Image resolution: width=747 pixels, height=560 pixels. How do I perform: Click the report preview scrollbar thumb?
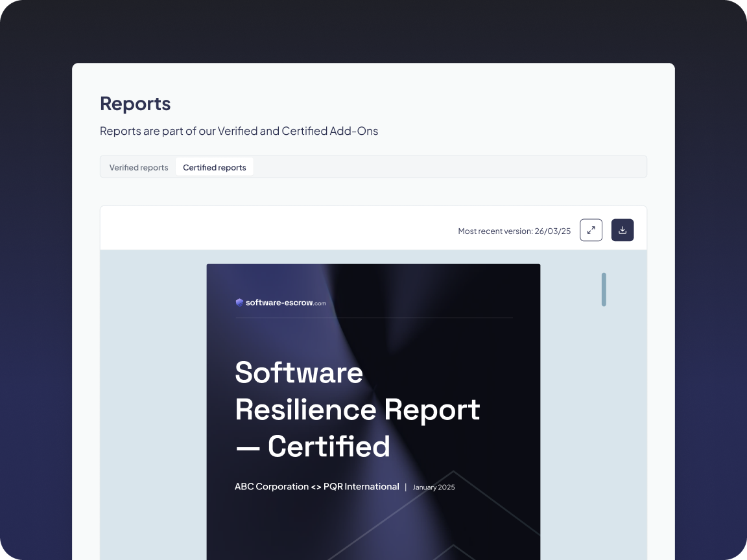pyautogui.click(x=604, y=290)
